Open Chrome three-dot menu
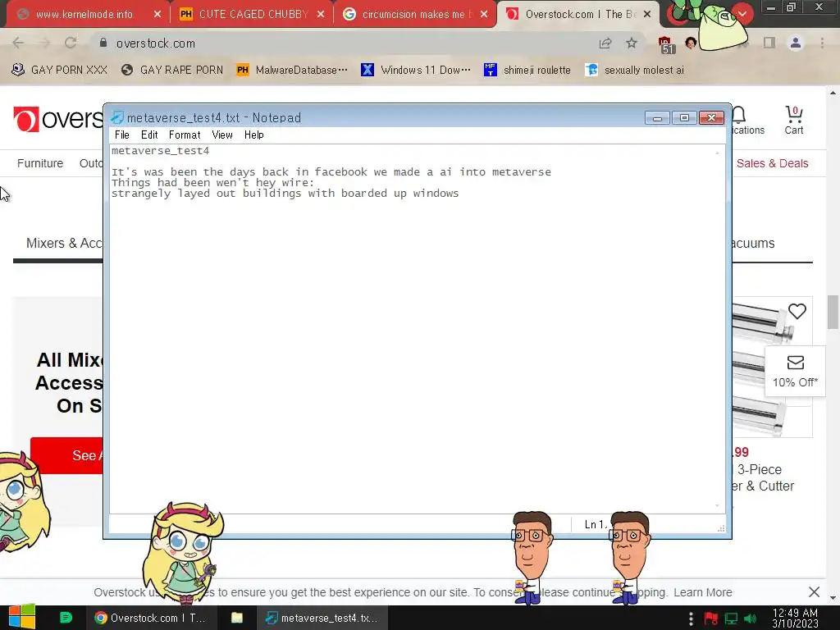The height and width of the screenshot is (630, 840). [x=822, y=43]
